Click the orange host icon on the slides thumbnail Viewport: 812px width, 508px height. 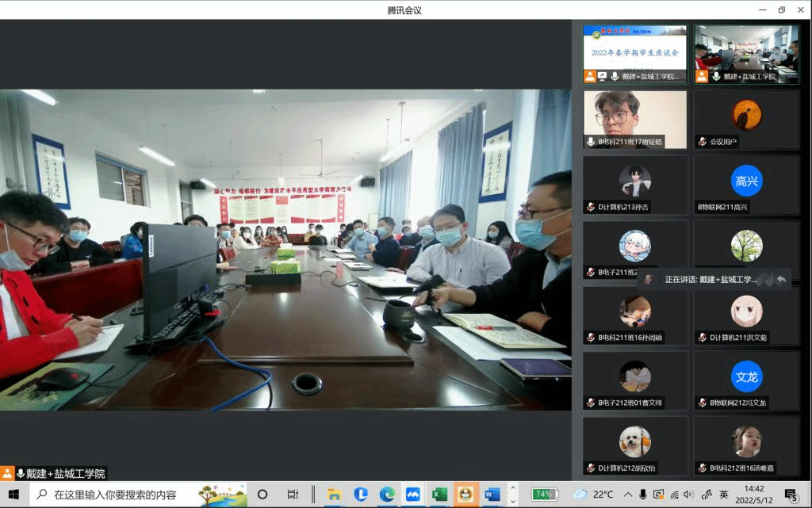[x=590, y=76]
